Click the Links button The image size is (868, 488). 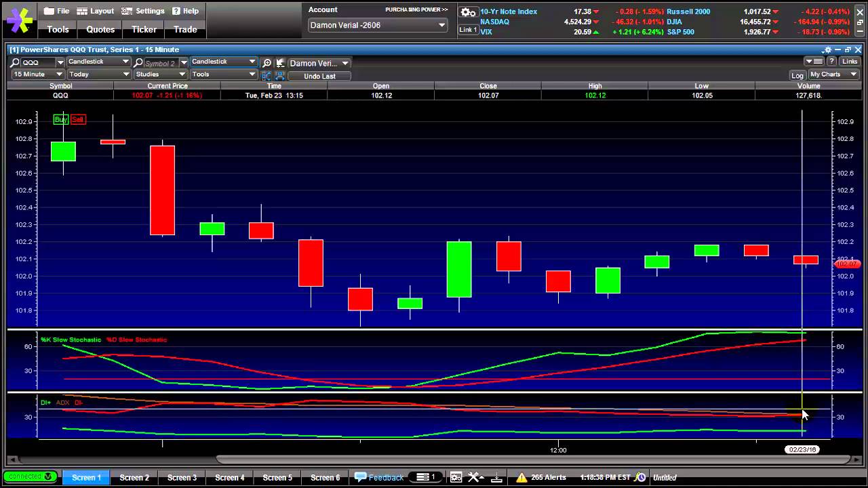850,62
